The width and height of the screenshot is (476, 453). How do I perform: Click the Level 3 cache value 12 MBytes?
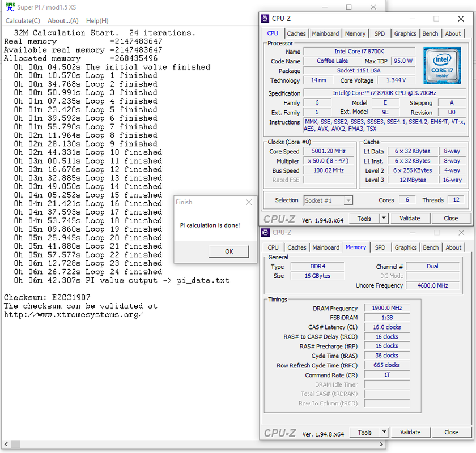413,180
